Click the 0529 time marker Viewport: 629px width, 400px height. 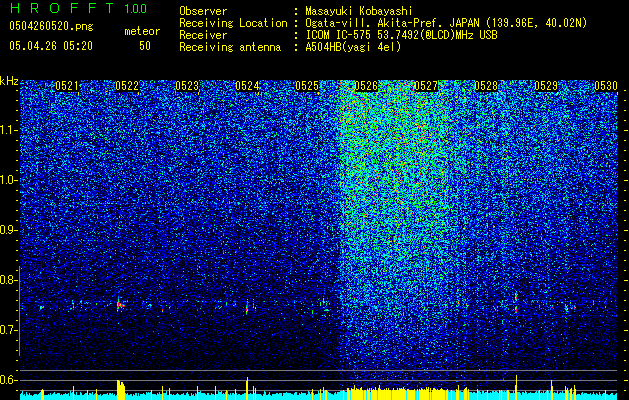click(546, 86)
